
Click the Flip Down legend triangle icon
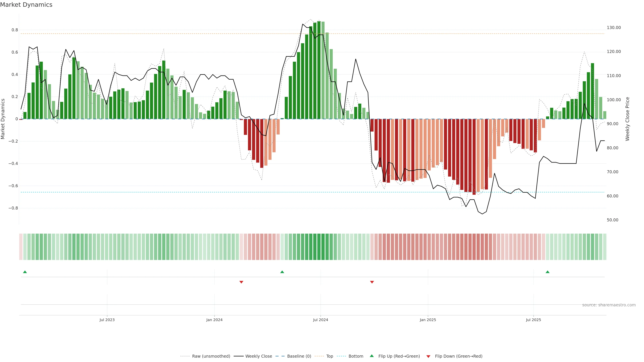(x=428, y=356)
